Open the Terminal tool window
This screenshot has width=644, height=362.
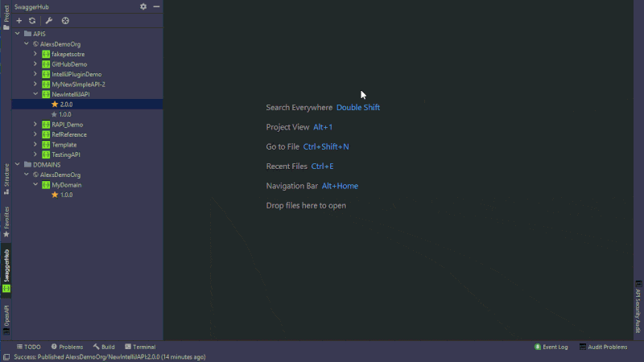140,347
